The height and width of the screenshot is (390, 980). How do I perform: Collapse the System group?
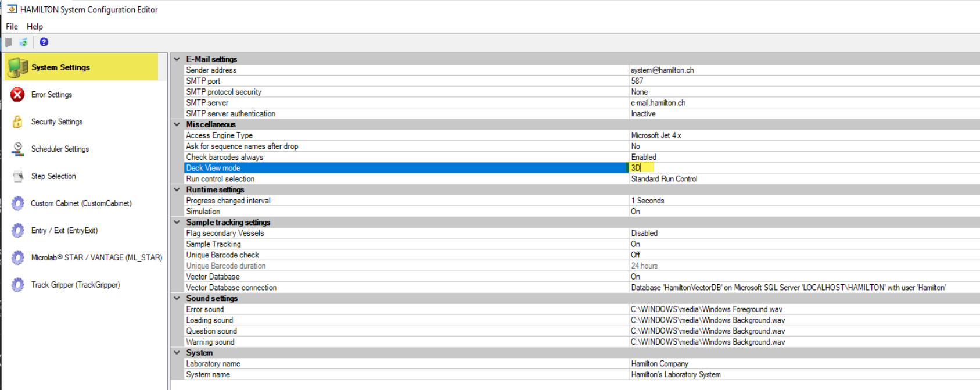tap(177, 353)
